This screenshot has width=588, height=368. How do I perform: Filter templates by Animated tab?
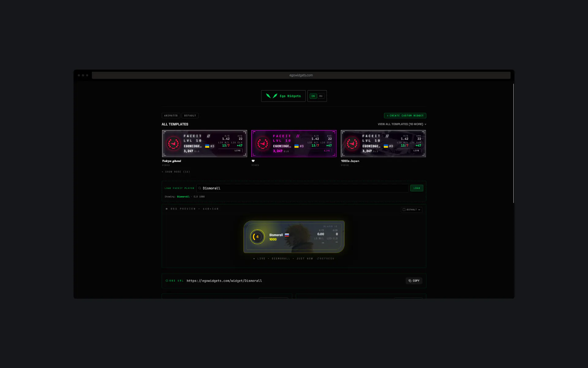(171, 116)
